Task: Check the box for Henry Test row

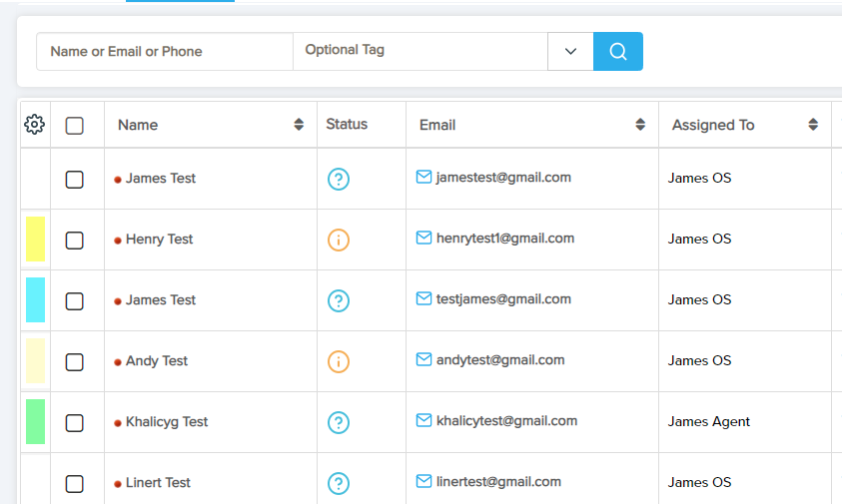Action: point(74,240)
